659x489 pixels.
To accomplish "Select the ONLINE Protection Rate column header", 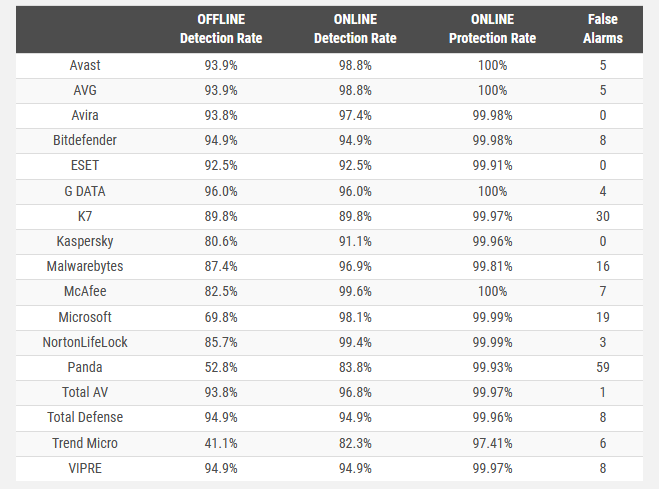I will coord(491,29).
